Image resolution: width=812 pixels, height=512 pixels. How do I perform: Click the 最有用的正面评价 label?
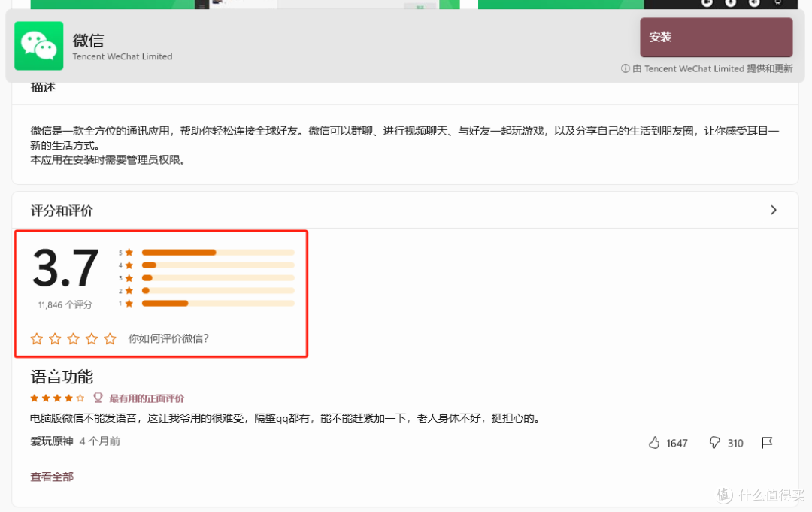coord(147,398)
